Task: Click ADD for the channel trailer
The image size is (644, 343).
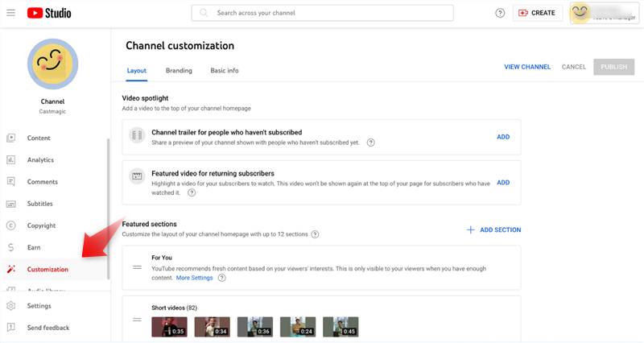Action: tap(503, 137)
